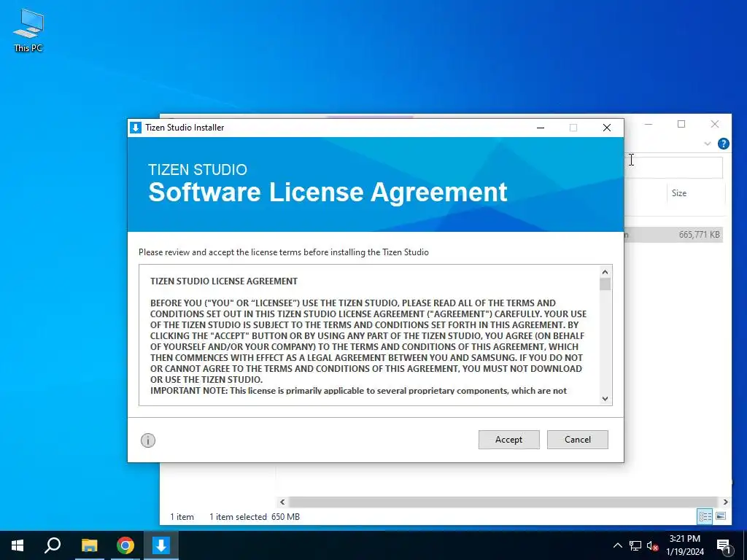
Task: Minimize the Tizen Studio Installer window
Action: tap(541, 128)
